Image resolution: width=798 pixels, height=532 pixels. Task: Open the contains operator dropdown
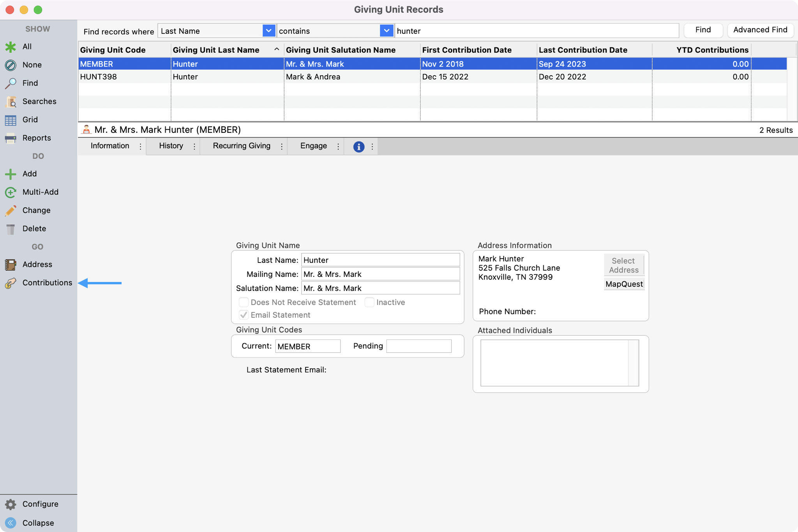coord(386,31)
